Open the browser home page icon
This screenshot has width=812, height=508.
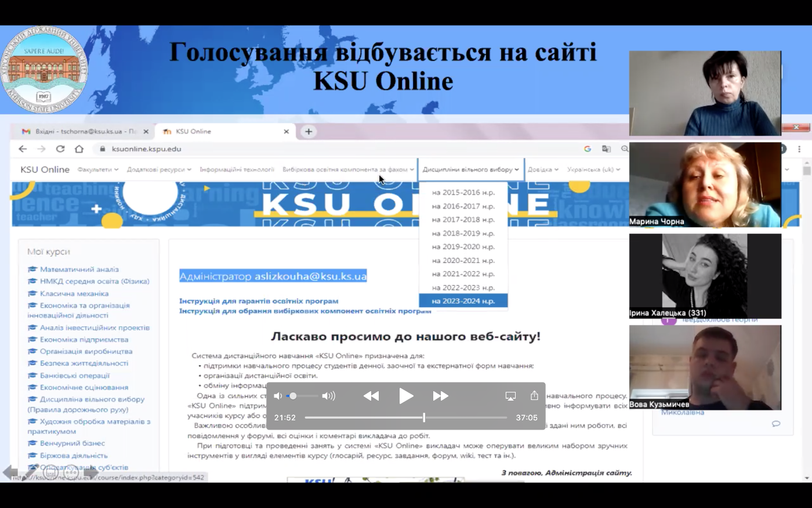pos(79,149)
